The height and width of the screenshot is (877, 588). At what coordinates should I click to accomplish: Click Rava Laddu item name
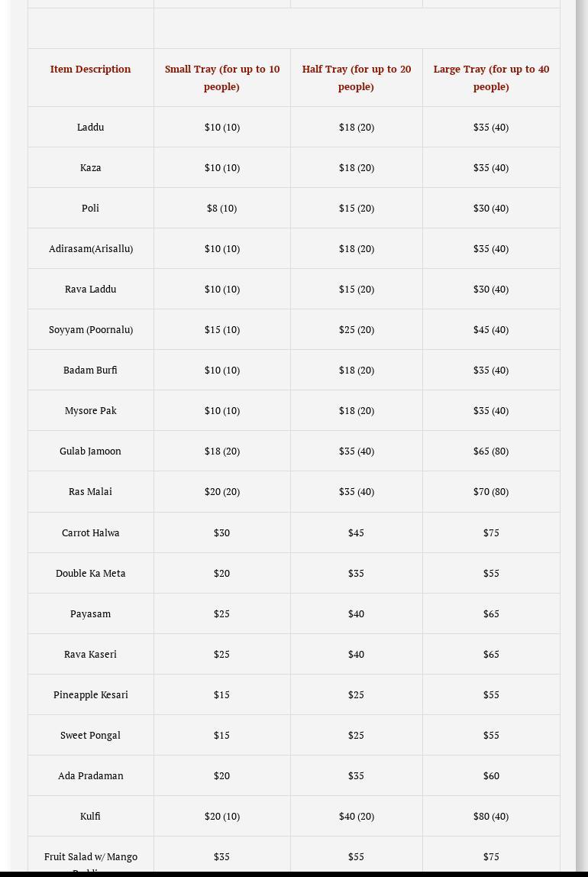pyautogui.click(x=90, y=289)
